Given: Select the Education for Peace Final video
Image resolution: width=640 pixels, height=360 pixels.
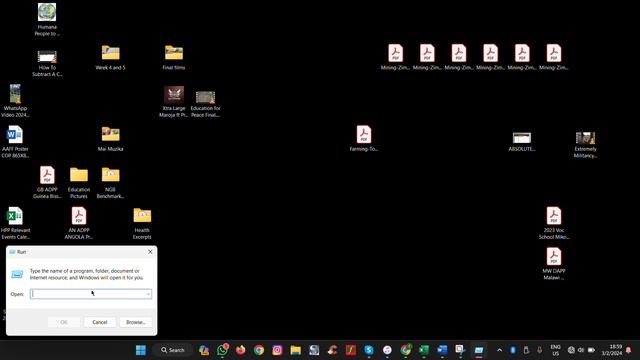Looking at the screenshot, I should pos(205,104).
